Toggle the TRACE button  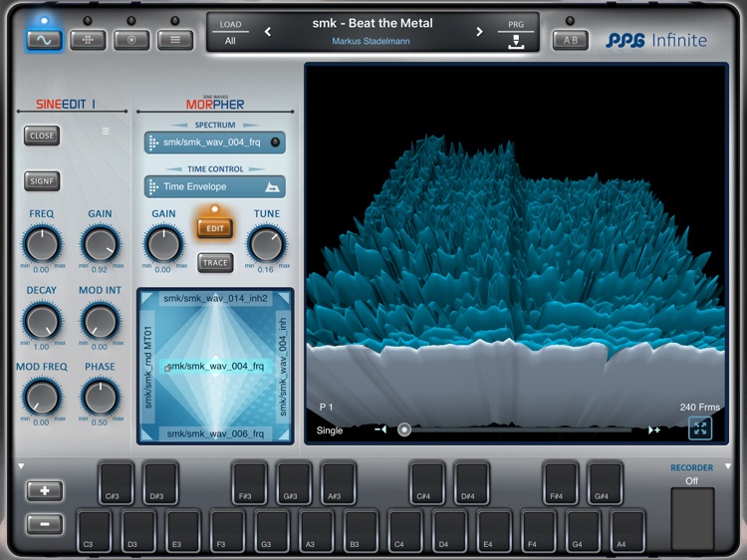click(x=215, y=263)
